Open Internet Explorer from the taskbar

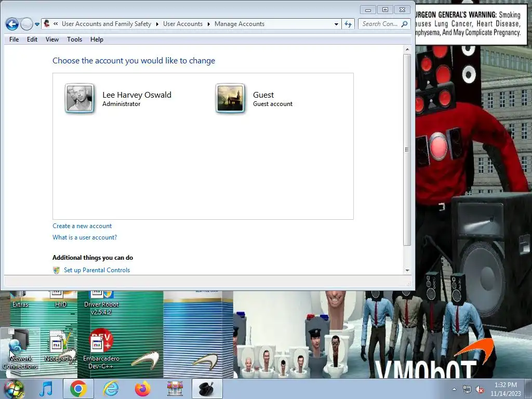[111, 389]
